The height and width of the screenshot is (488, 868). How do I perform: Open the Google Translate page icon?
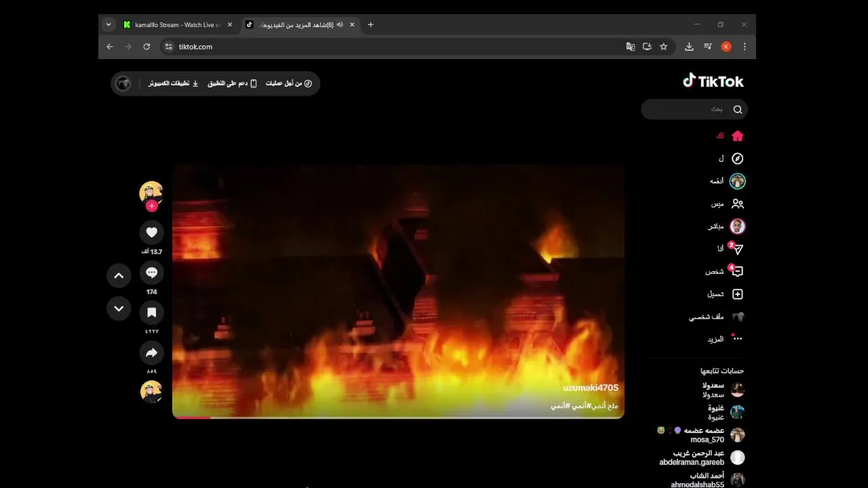[631, 47]
